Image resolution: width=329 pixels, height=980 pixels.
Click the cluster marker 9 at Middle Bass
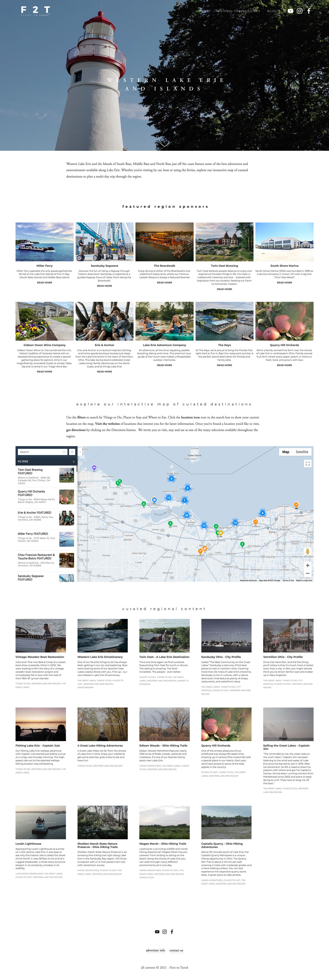pyautogui.click(x=171, y=479)
